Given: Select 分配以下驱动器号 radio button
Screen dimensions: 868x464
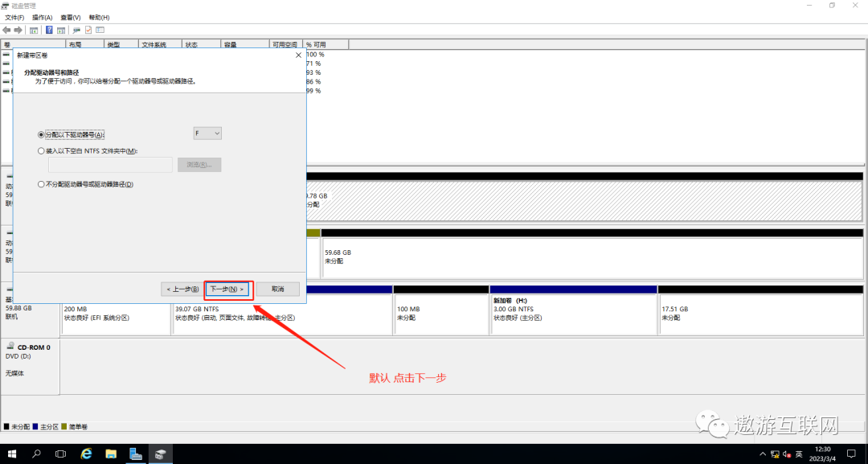Looking at the screenshot, I should tap(41, 134).
